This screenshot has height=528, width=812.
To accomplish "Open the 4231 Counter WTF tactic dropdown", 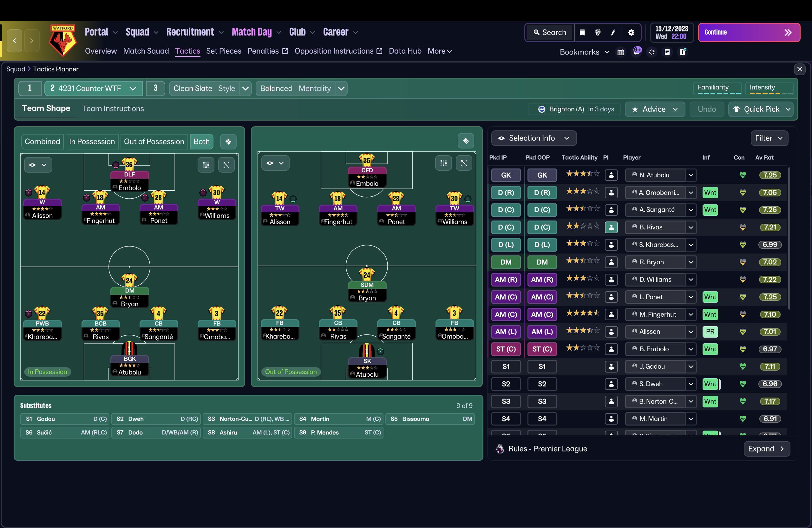I will coord(94,89).
